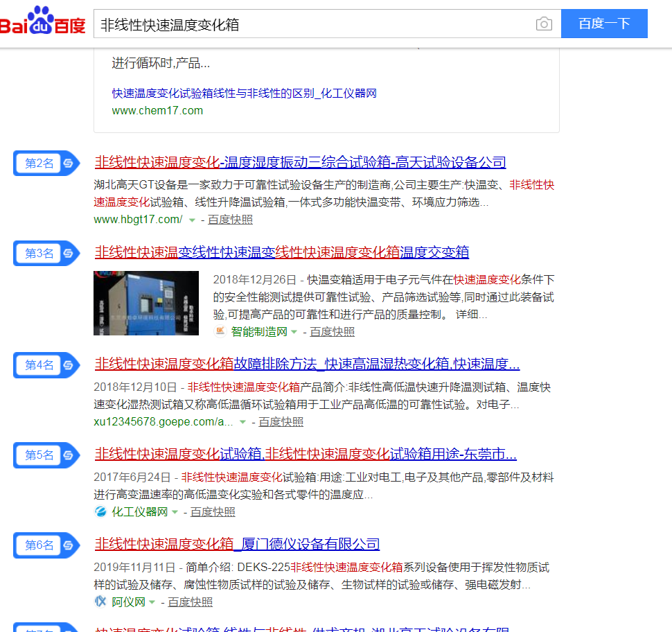The width and height of the screenshot is (672, 632).
Task: Click the Baidu logo
Action: tap(43, 23)
